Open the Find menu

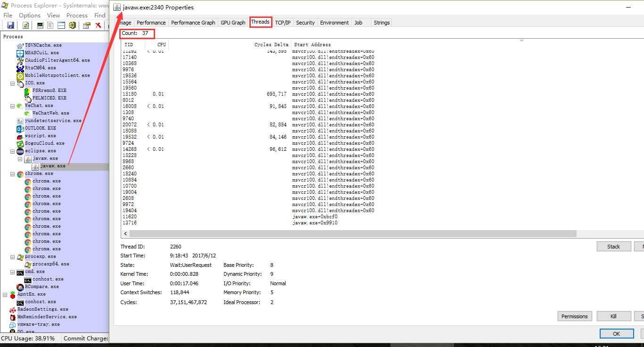[99, 15]
